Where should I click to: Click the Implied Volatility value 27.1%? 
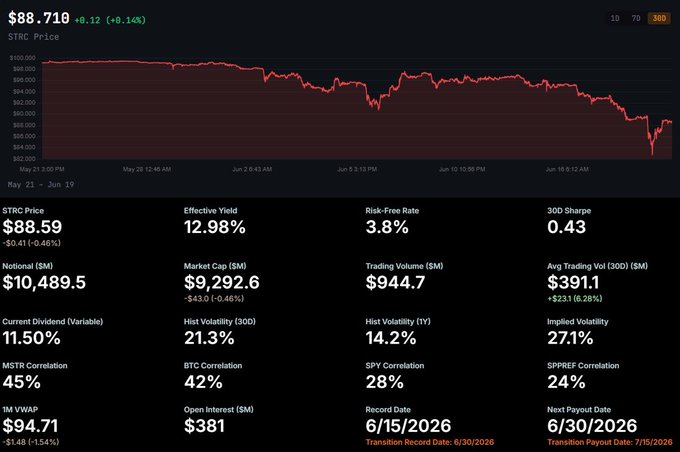pos(570,338)
